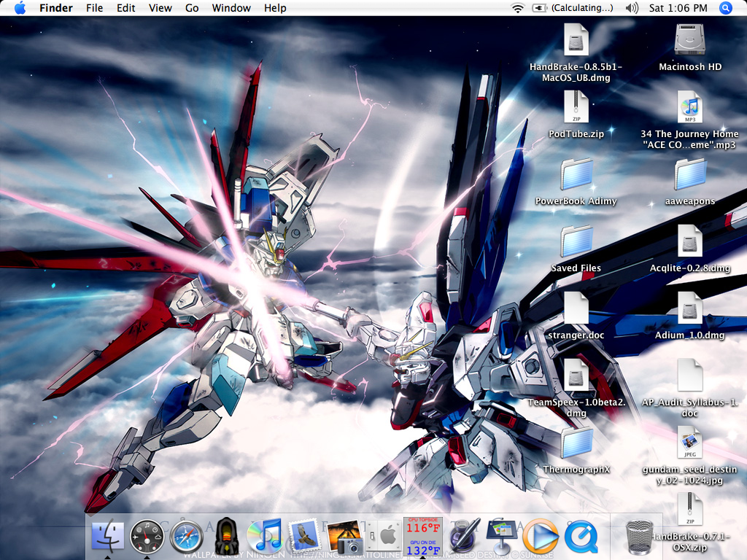The width and height of the screenshot is (747, 560).
Task: Open Finder from the dock
Action: click(108, 537)
